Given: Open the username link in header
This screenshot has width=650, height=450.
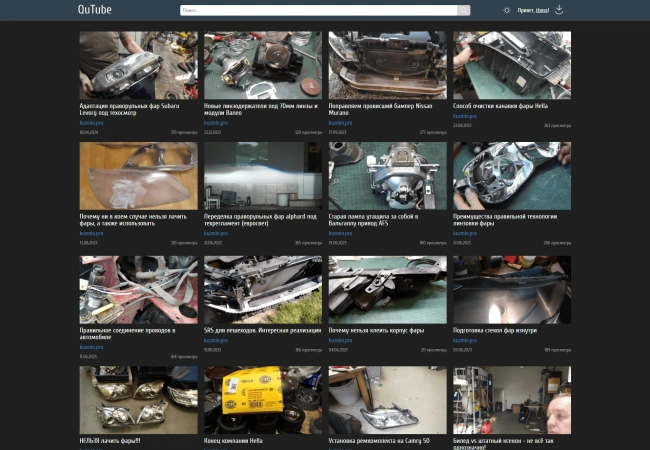Looking at the screenshot, I should pos(542,10).
